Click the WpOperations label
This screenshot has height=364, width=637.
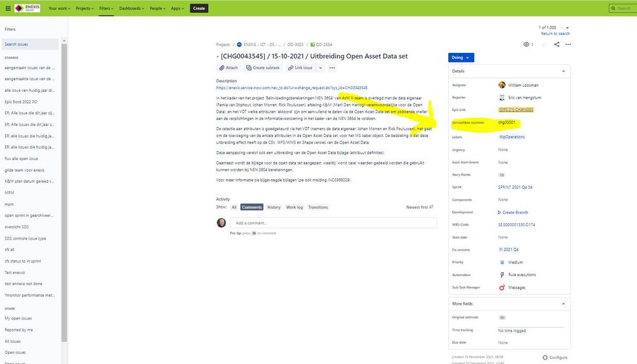pyautogui.click(x=512, y=137)
